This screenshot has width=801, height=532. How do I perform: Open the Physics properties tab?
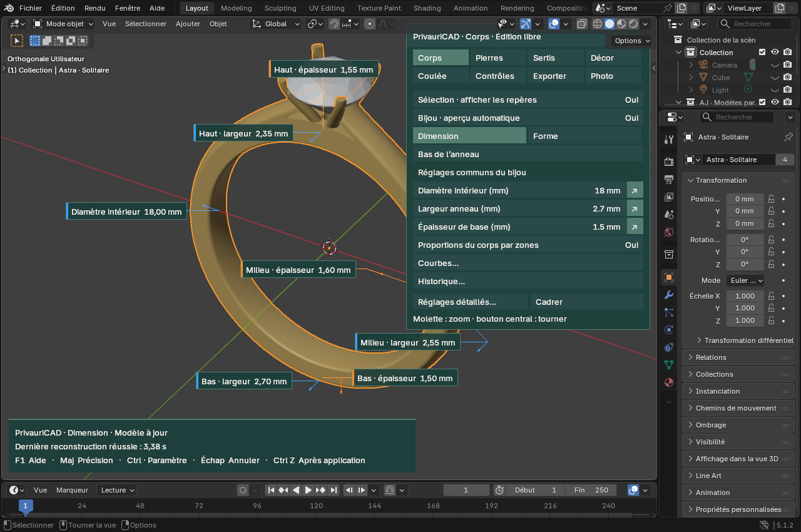pyautogui.click(x=669, y=330)
